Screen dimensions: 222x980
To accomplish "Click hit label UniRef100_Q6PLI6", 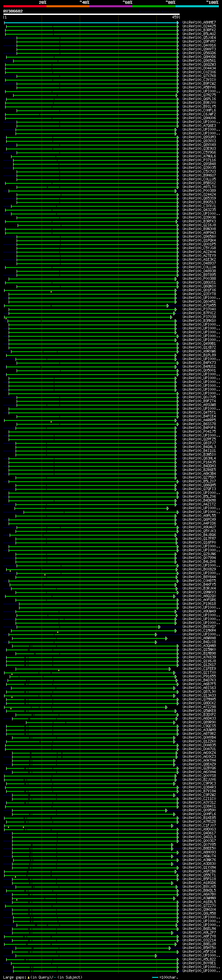I will point(199,99).
